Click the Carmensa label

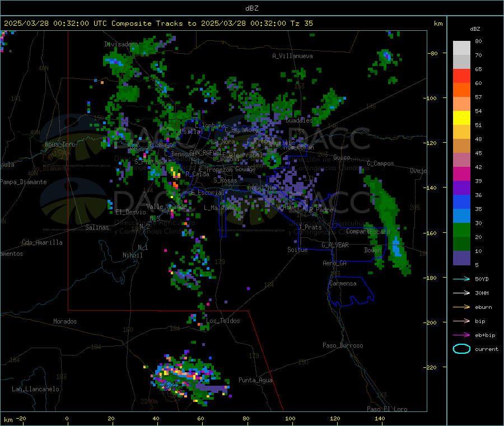pos(343,283)
